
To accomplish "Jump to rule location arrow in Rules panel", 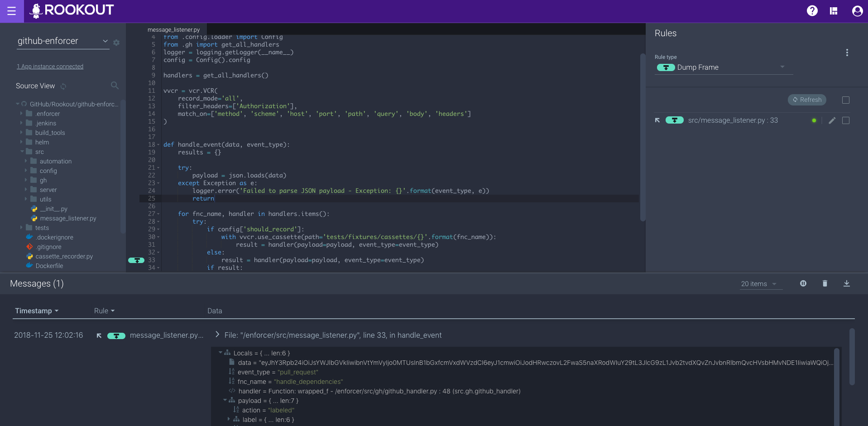I will tap(657, 120).
